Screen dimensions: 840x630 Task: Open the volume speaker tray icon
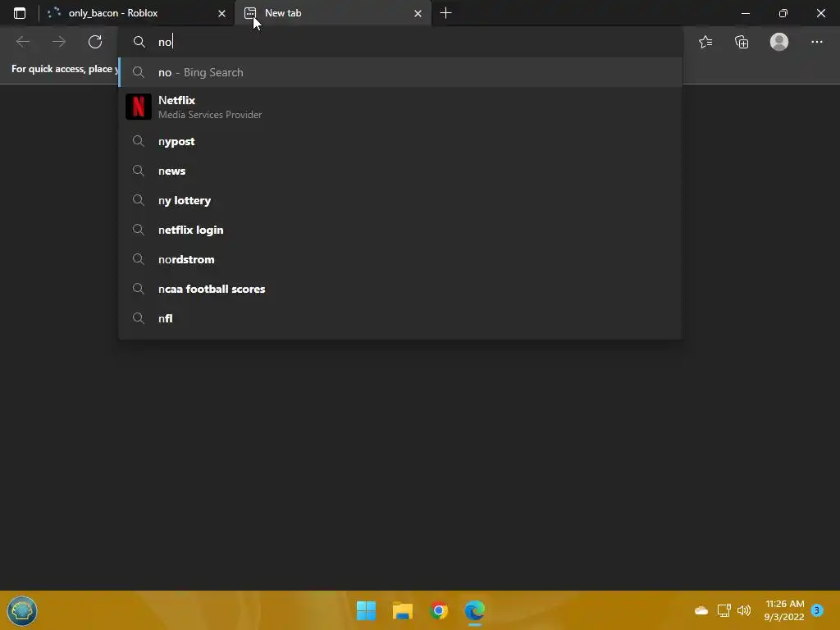[x=744, y=610]
